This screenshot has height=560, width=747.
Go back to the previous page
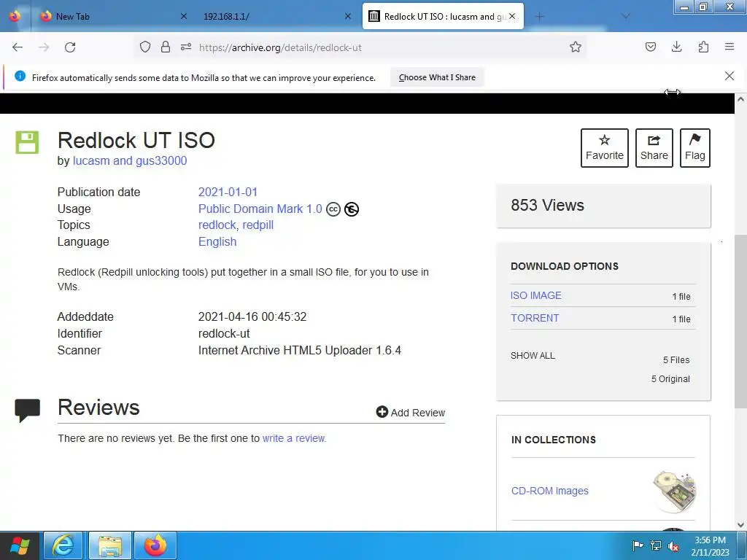(18, 47)
